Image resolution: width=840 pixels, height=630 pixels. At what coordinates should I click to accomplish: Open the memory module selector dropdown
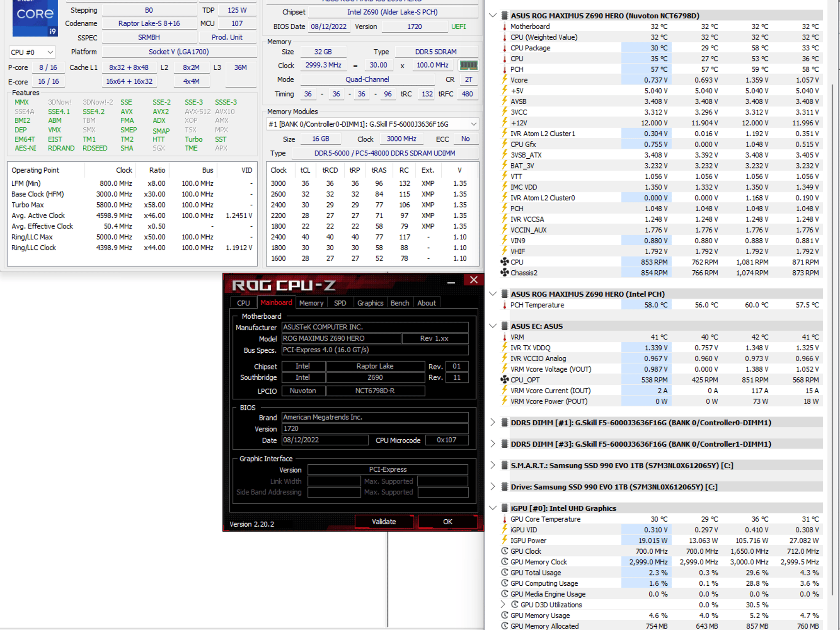coord(372,124)
